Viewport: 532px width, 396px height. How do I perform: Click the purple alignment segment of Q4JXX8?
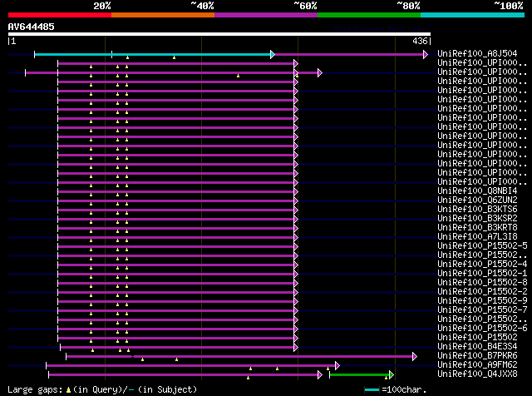(183, 375)
